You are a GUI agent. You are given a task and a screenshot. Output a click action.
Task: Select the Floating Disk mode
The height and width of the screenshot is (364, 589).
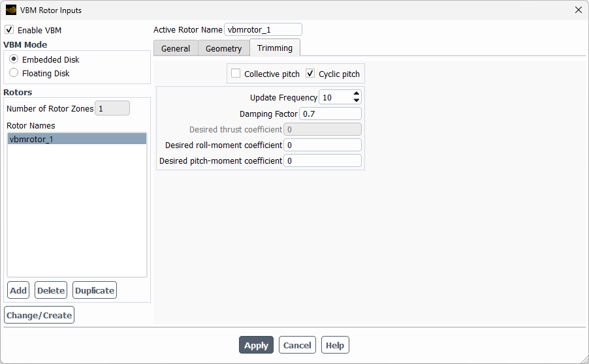point(14,73)
